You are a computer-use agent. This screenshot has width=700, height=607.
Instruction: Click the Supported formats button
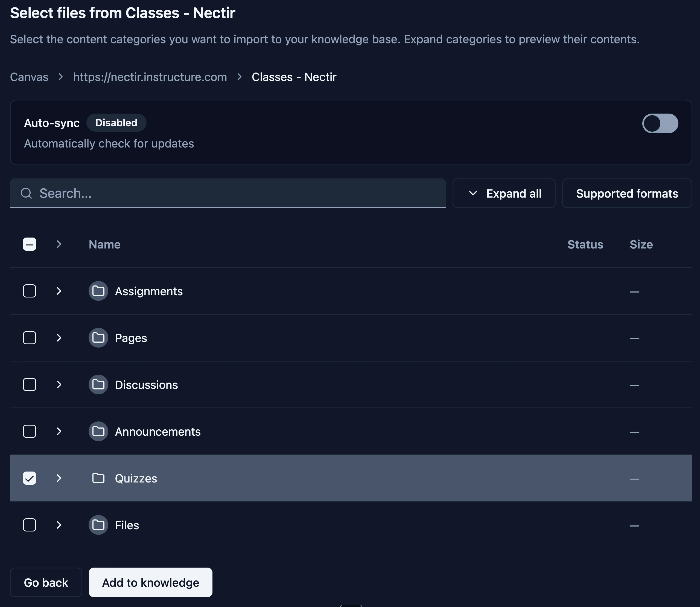(x=627, y=193)
